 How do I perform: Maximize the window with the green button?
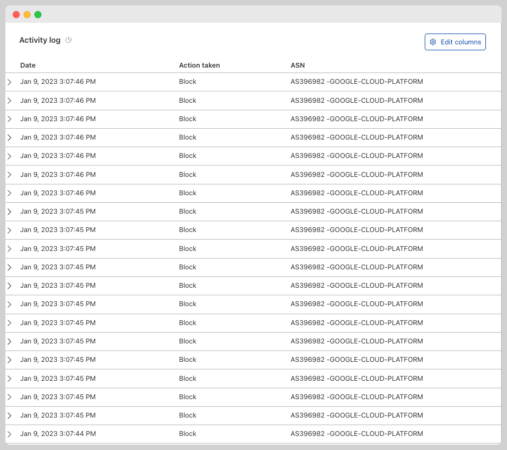pos(38,15)
